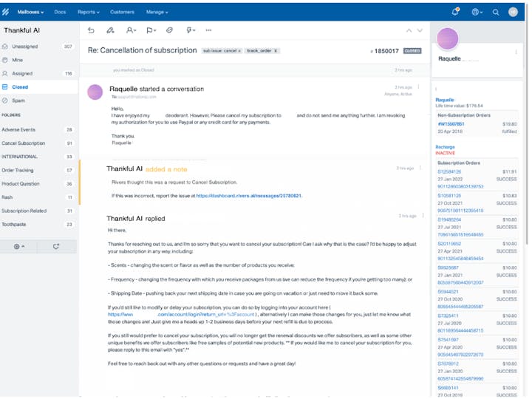Open the Docs menu item
Viewport: 532px width, 399px height.
(x=60, y=12)
